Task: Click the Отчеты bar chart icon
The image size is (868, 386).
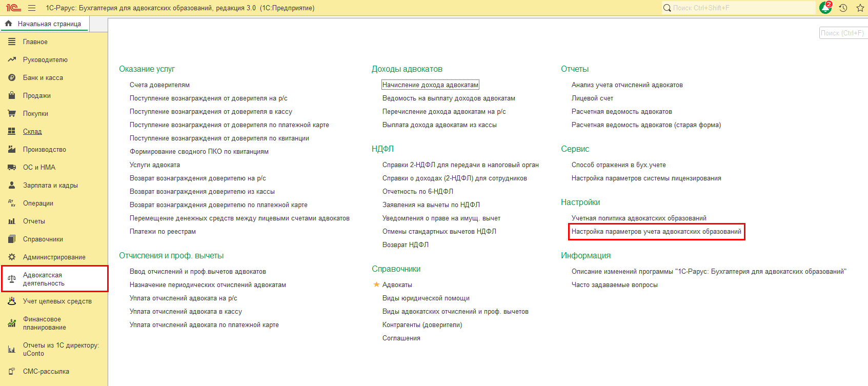Action: (x=12, y=221)
